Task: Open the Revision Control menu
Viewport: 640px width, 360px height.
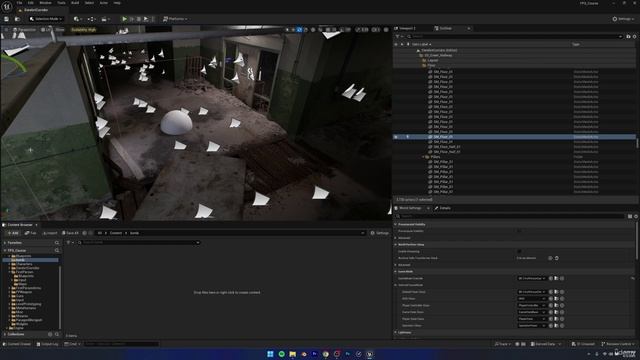Action: (618, 344)
